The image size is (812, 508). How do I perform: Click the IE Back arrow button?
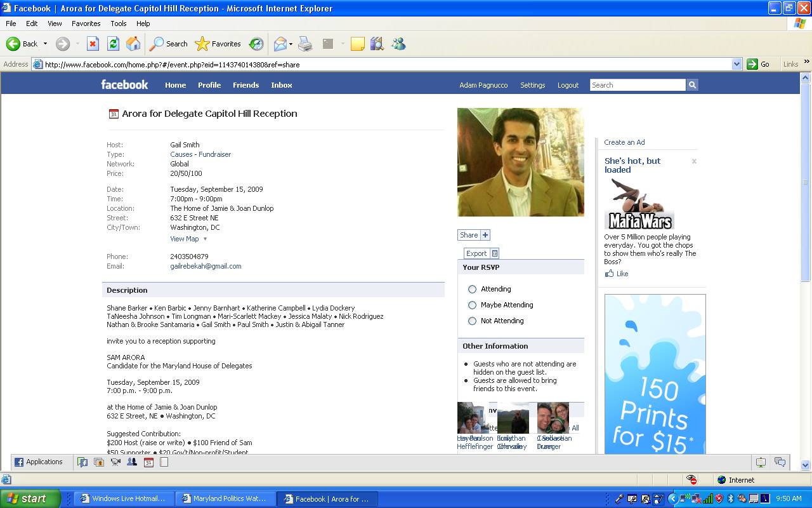pyautogui.click(x=22, y=44)
